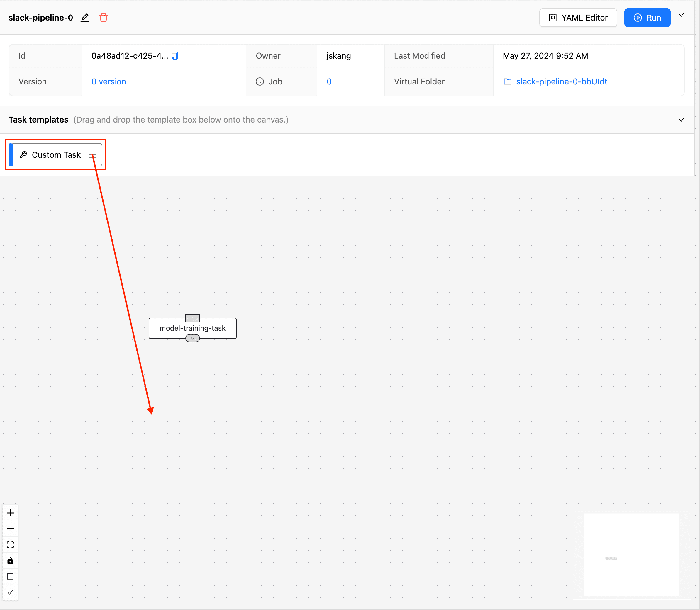Select the Custom Task template box

(55, 155)
